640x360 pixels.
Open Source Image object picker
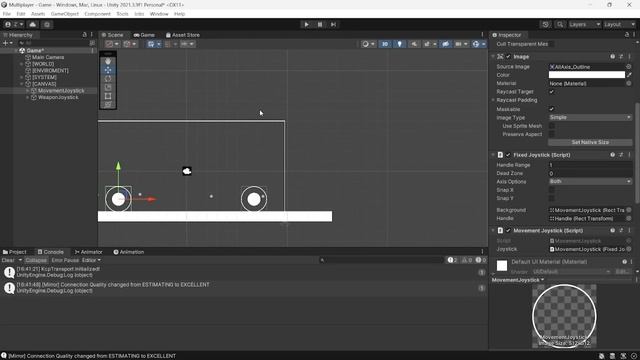[x=629, y=67]
